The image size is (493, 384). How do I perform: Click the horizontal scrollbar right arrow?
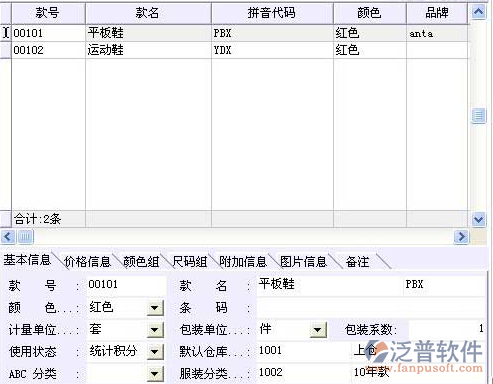click(461, 237)
